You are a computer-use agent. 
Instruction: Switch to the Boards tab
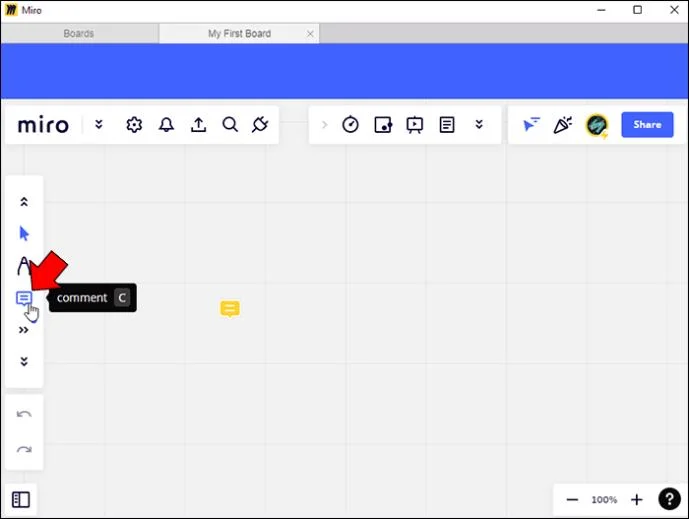click(79, 33)
